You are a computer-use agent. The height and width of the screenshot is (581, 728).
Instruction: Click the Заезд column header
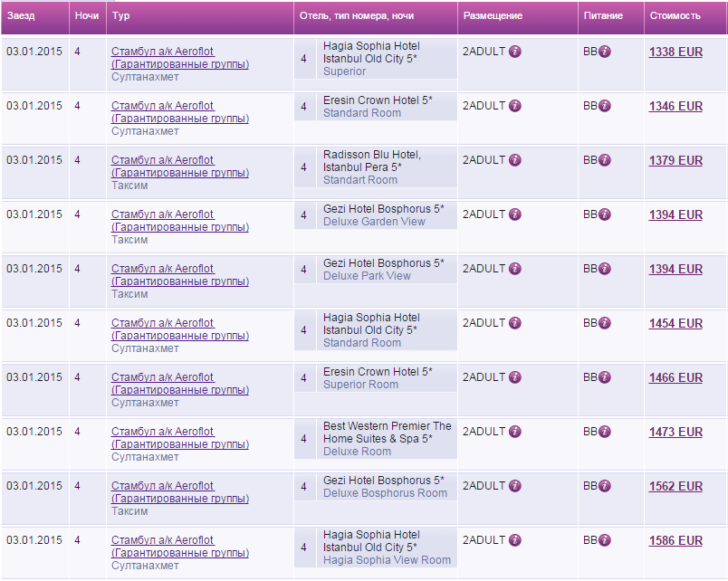click(x=21, y=16)
